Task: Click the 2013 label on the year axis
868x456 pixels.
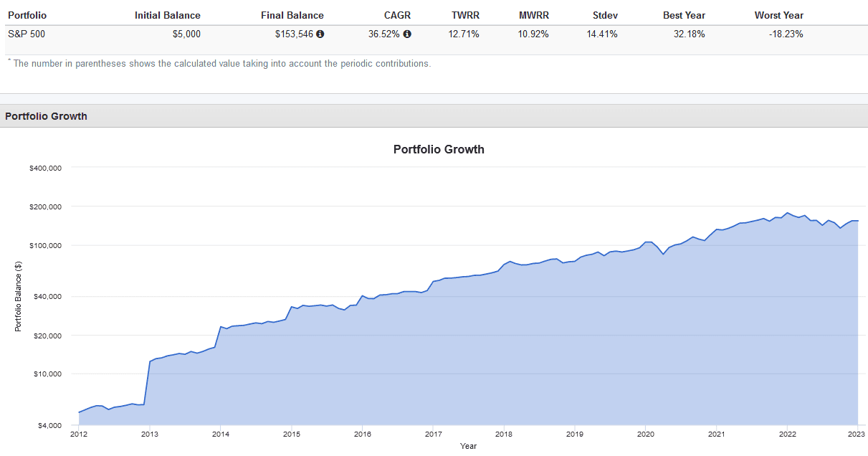Action: pos(149,434)
